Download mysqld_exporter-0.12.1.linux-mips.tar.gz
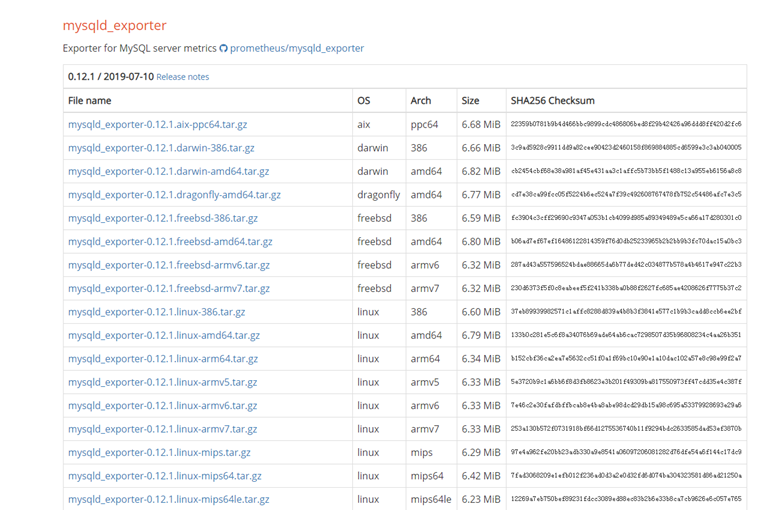 [x=159, y=452]
